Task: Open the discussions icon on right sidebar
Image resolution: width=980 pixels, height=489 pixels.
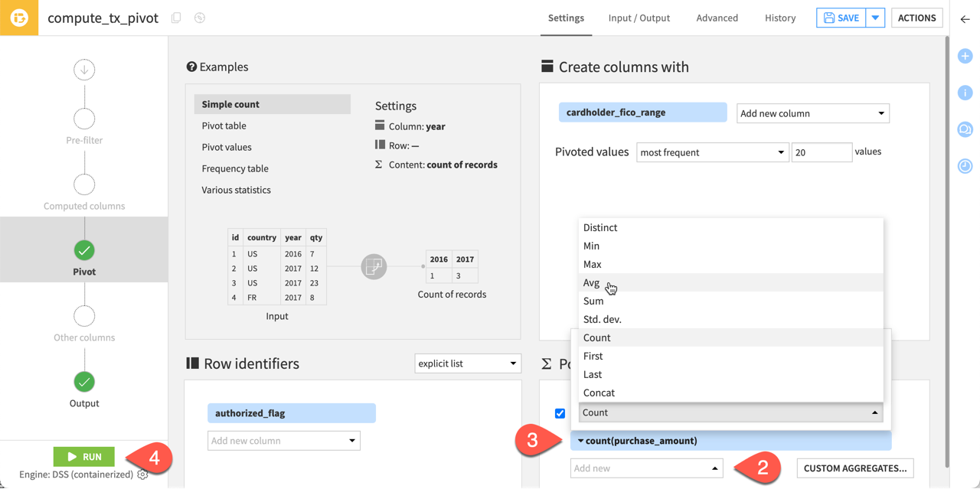Action: 965,129
